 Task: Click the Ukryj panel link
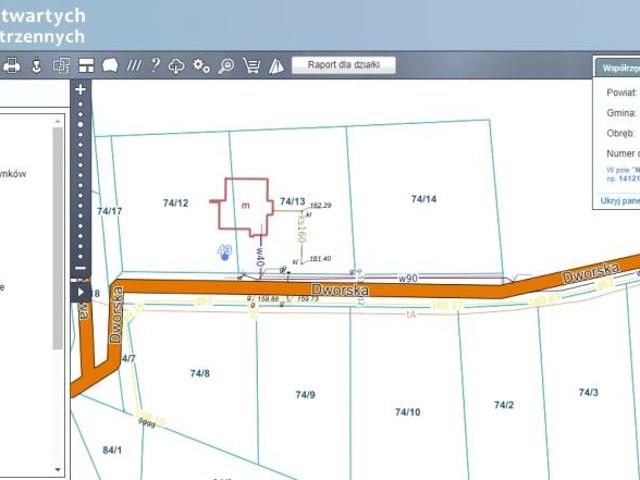(619, 200)
